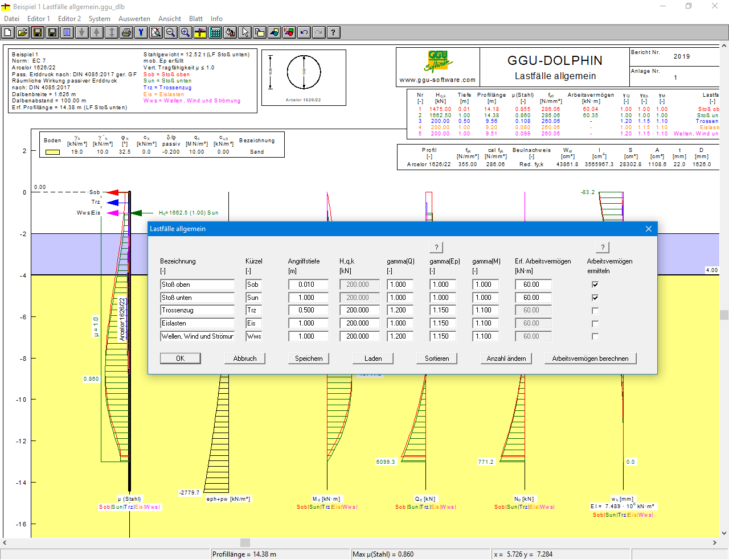Check Arbeitsvermögen ermitteln for Wellen, Wind row

pyautogui.click(x=595, y=336)
